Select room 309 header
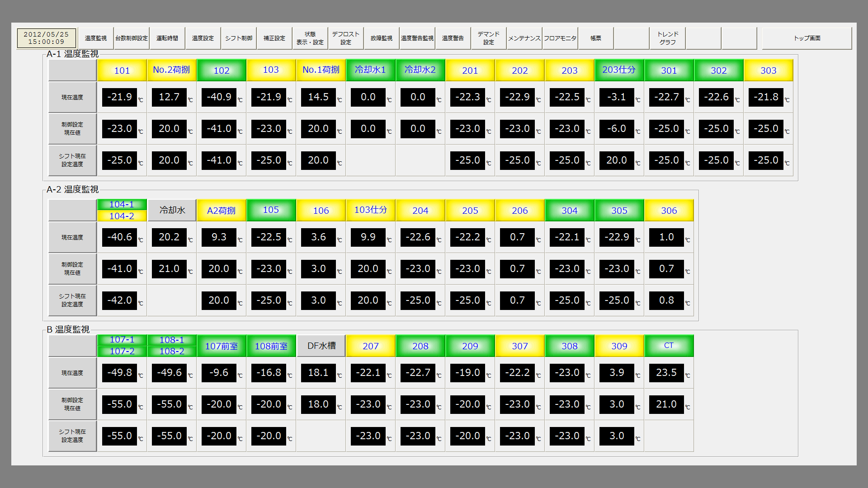The image size is (868, 488). pos(619,346)
